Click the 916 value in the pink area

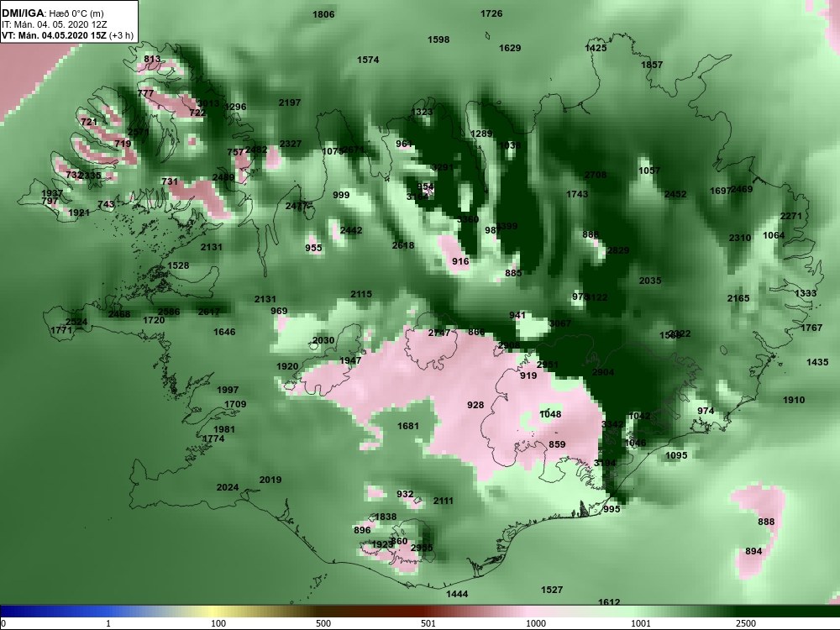(x=460, y=261)
